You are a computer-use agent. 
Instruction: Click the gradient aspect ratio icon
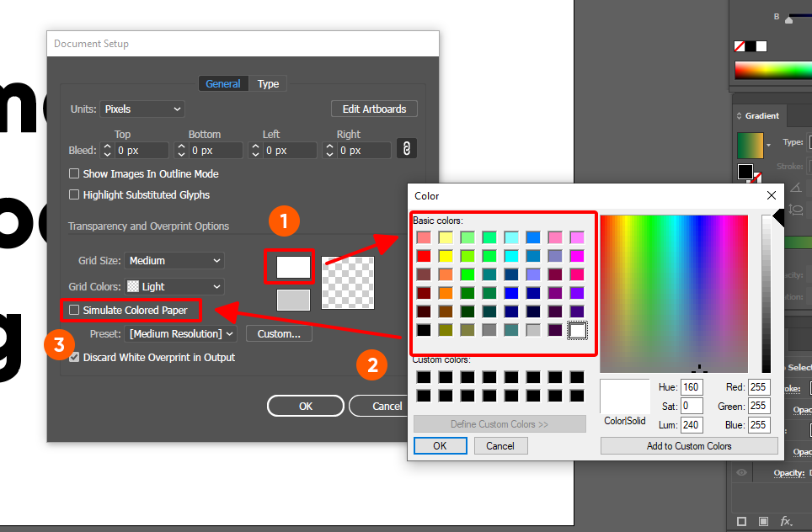coord(796,210)
